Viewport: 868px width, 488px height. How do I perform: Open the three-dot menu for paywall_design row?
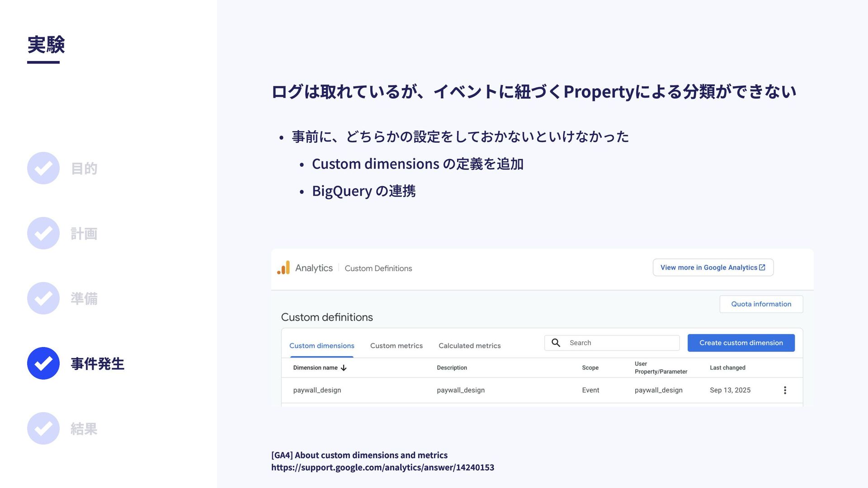(785, 390)
